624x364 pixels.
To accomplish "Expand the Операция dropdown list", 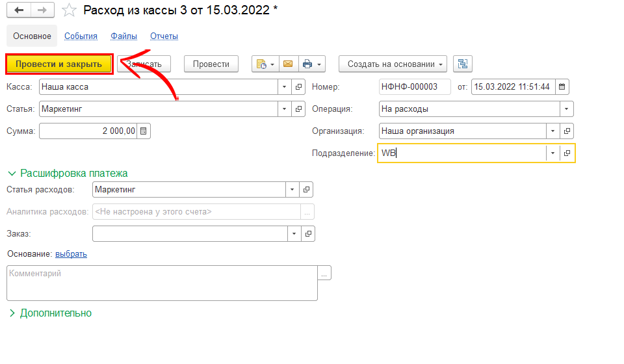I will click(x=567, y=109).
